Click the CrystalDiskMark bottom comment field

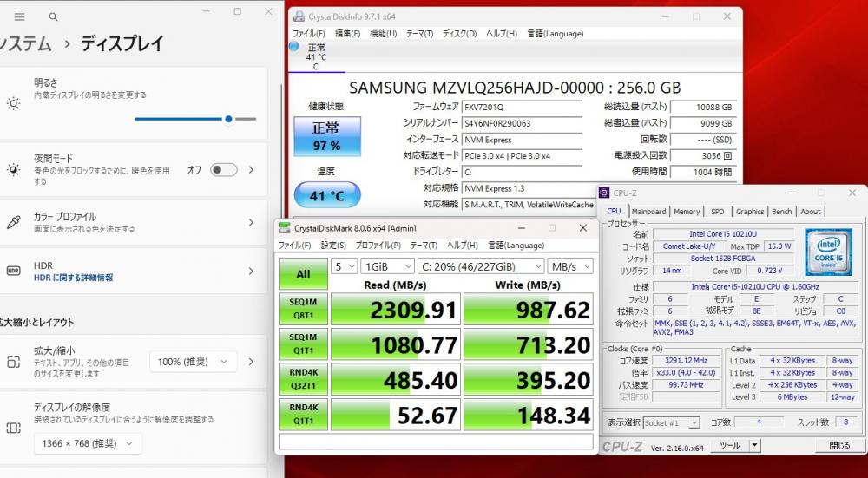tap(437, 442)
